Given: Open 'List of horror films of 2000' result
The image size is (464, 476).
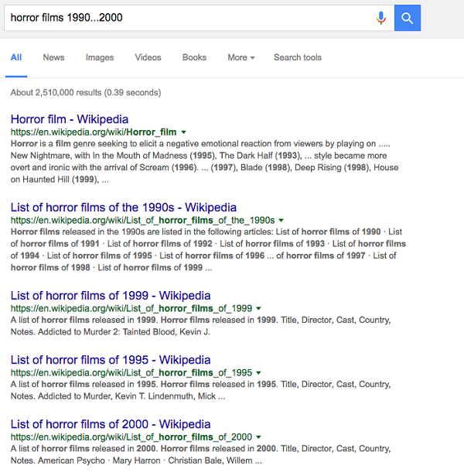Looking at the screenshot, I should (111, 424).
